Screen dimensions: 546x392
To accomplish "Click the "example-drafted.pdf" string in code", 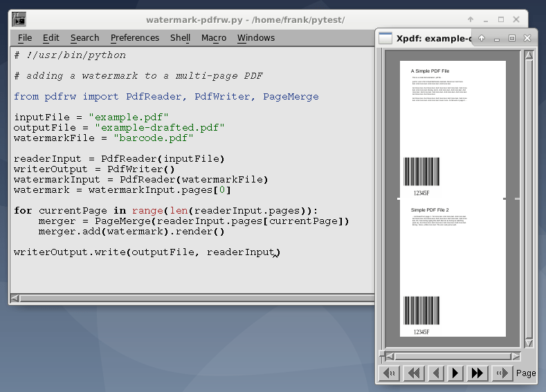I will 160,128.
